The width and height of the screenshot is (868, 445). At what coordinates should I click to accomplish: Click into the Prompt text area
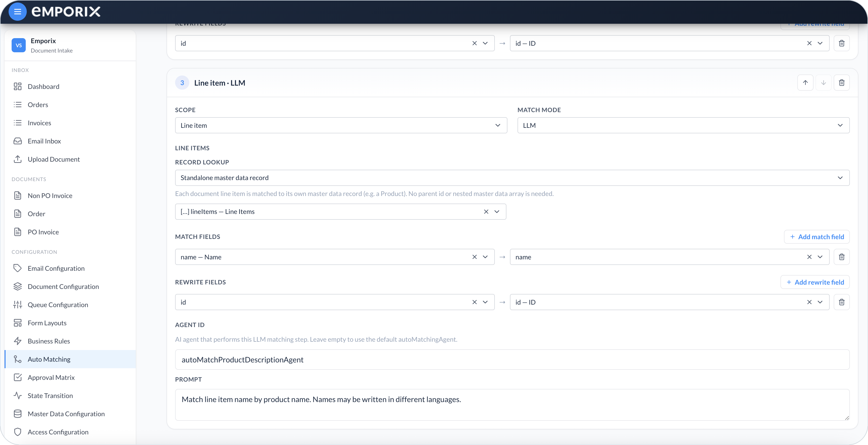[x=512, y=405]
